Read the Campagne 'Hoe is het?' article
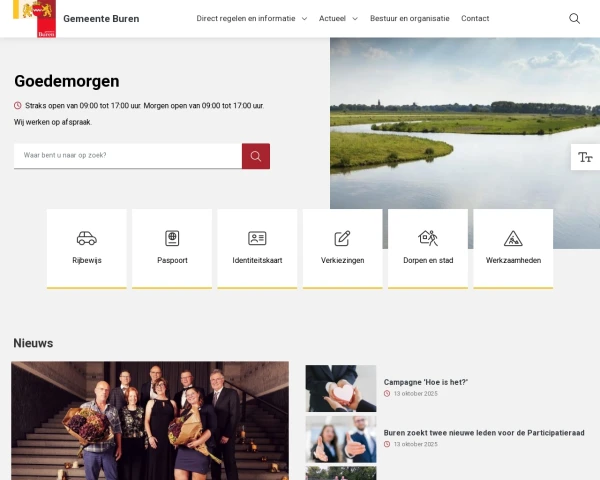Viewport: 600px width, 480px height. pyautogui.click(x=426, y=382)
